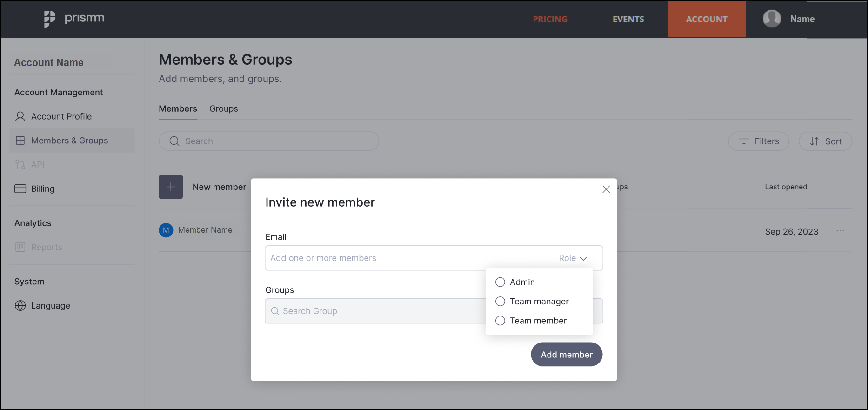Viewport: 868px width, 410px height.
Task: Select the Admin role radio button
Action: tap(500, 282)
